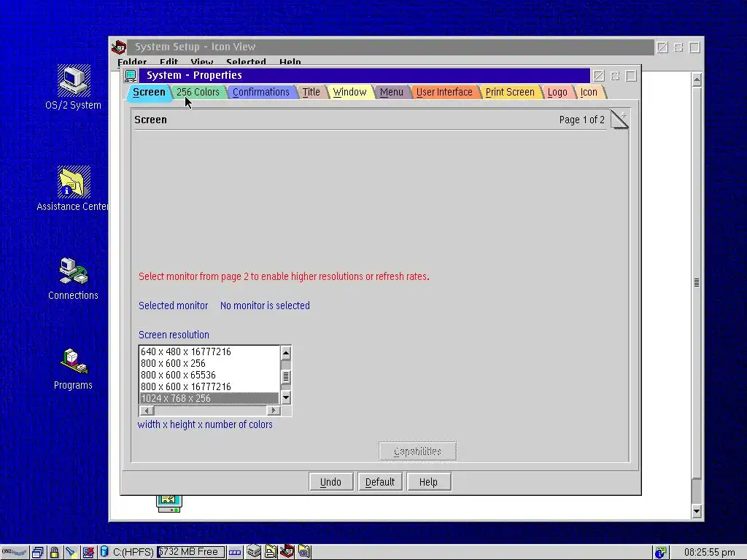Select 640 x 480 x 16777216 resolution
Viewport: 747px width, 560px height.
click(x=209, y=351)
